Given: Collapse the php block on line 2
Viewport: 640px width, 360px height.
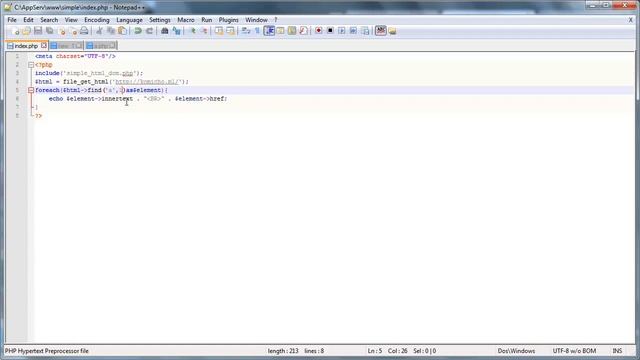Looking at the screenshot, I should pyautogui.click(x=31, y=65).
